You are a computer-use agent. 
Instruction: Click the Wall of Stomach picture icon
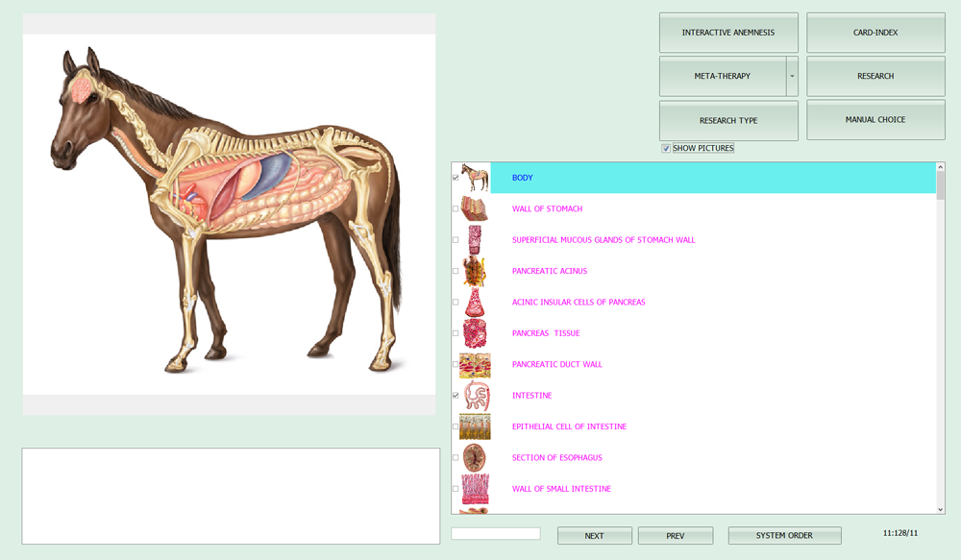[475, 209]
